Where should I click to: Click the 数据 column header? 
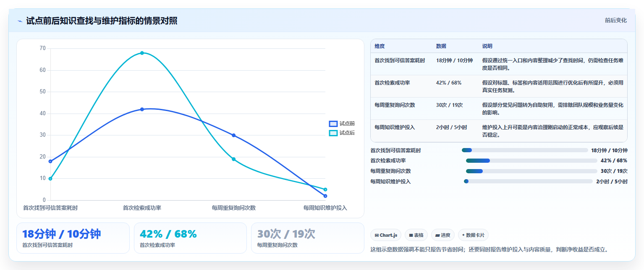441,46
